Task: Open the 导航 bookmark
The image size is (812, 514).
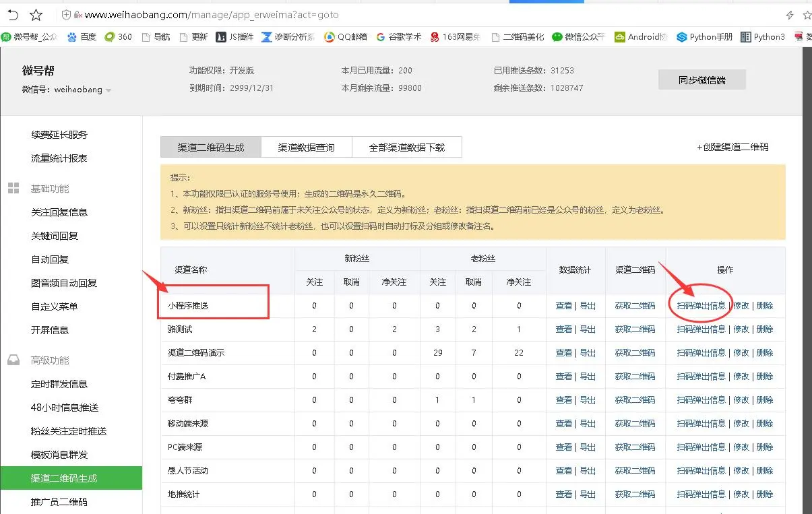Action: [156, 37]
